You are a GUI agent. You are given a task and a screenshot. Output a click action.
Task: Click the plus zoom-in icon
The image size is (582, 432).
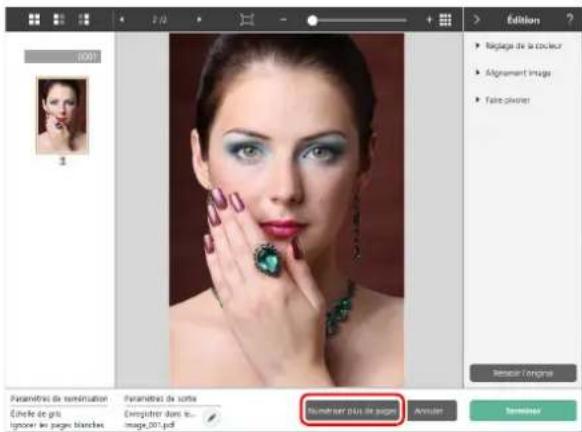coord(429,20)
